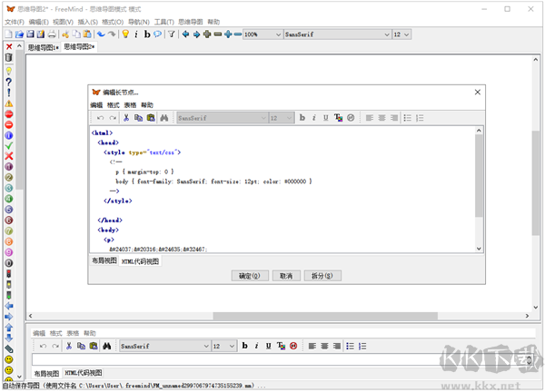The height and width of the screenshot is (392, 545).
Task: Click the green check mark icon in sidebar
Action: (8, 144)
